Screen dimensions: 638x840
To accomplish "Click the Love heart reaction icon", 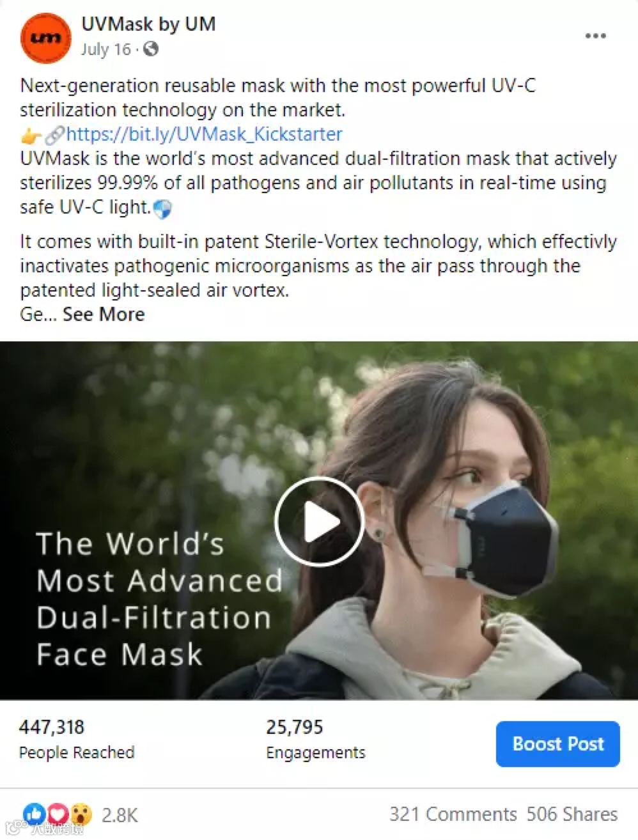I will coord(58,814).
